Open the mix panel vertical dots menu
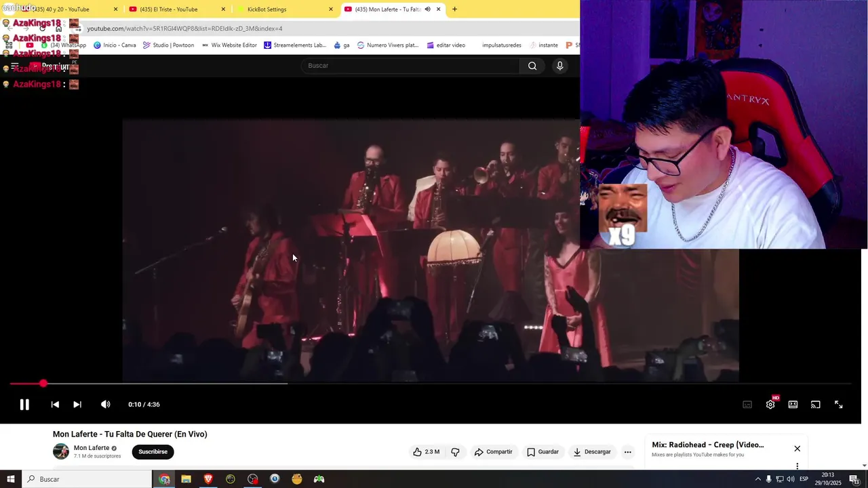The height and width of the screenshot is (488, 868). (797, 466)
